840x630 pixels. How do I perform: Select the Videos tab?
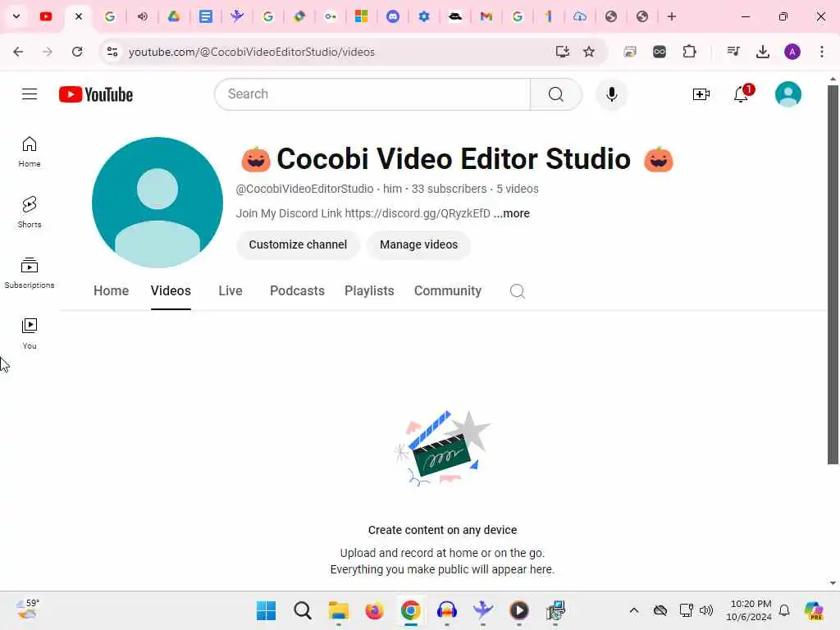click(171, 291)
